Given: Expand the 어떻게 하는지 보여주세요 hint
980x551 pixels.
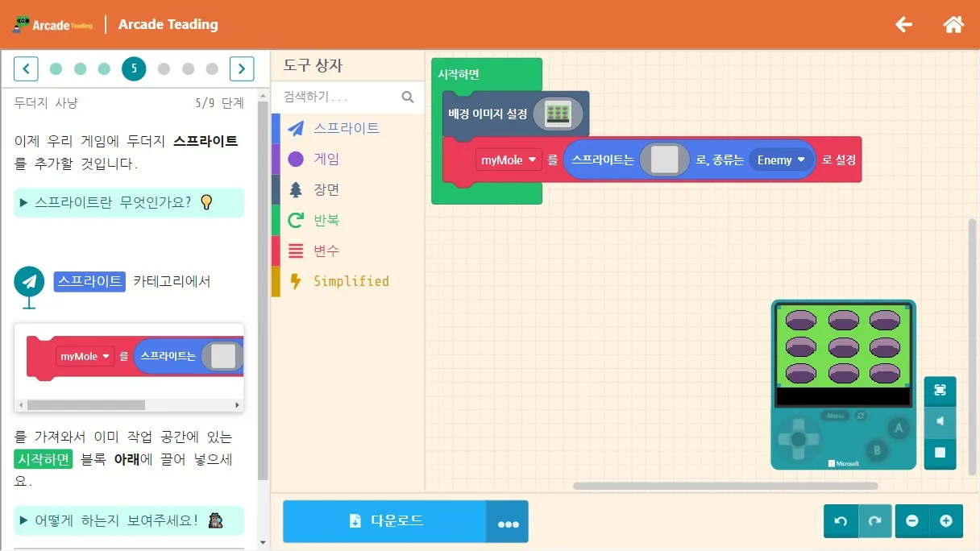Looking at the screenshot, I should click(128, 520).
